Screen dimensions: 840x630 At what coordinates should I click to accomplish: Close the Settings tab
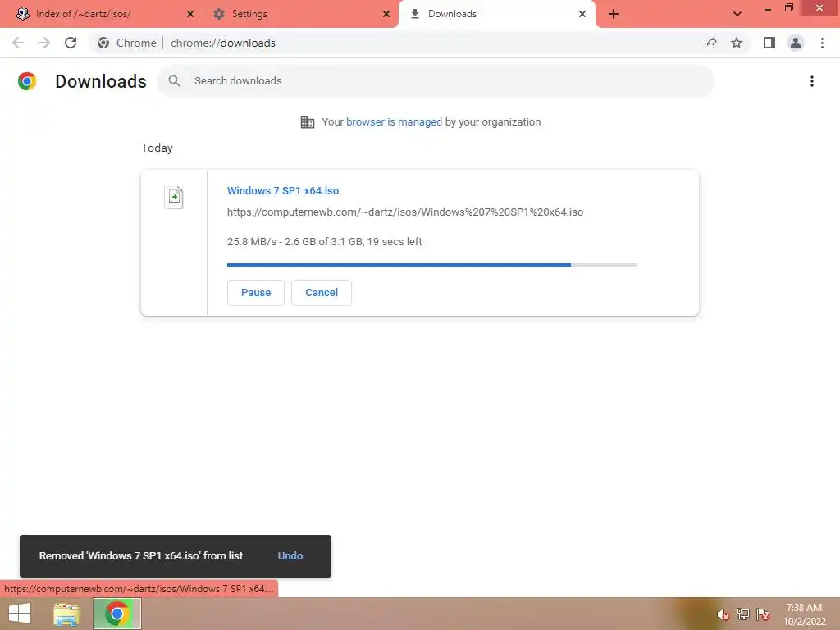tap(386, 14)
